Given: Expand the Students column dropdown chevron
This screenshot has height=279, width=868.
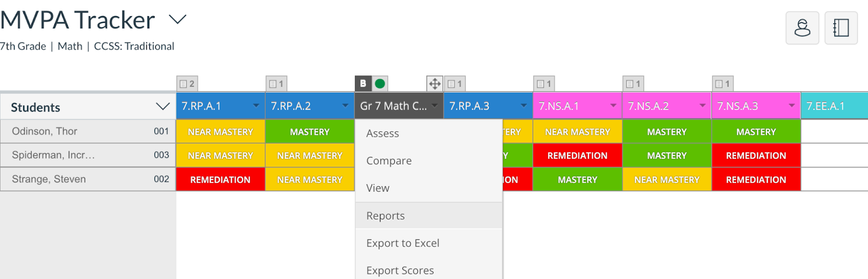Looking at the screenshot, I should 163,106.
